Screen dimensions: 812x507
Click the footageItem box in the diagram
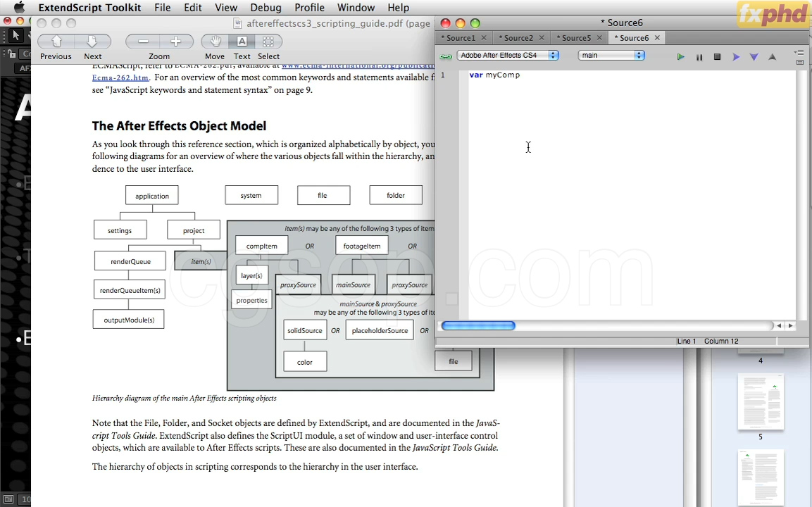(x=361, y=246)
